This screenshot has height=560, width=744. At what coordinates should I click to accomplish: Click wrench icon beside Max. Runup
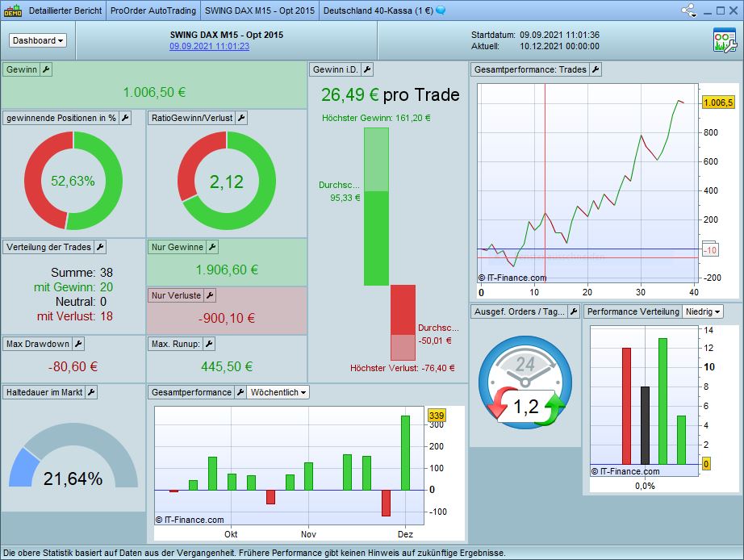(209, 344)
